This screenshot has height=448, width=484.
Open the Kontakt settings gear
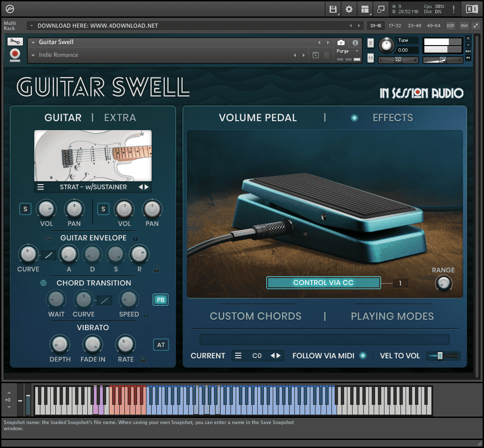click(x=349, y=9)
